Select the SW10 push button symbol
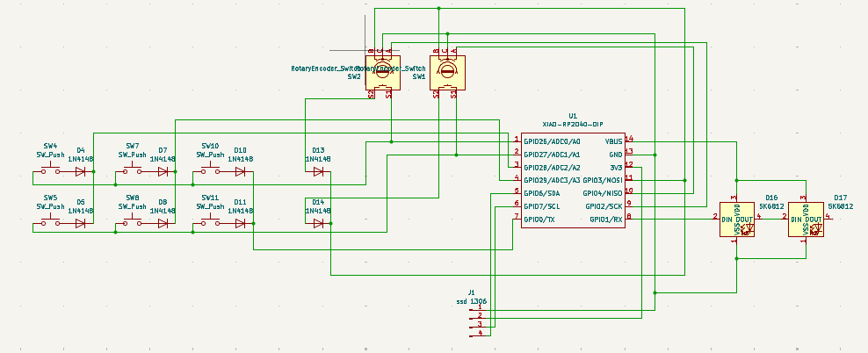 (x=210, y=170)
